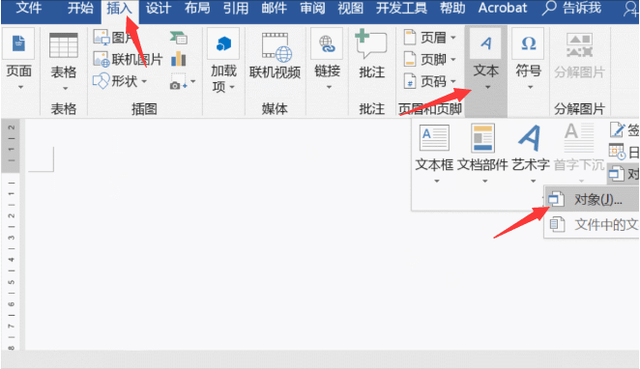Viewport: 640px width, 369px height.
Task: Click the 分解图片 icon
Action: (579, 56)
